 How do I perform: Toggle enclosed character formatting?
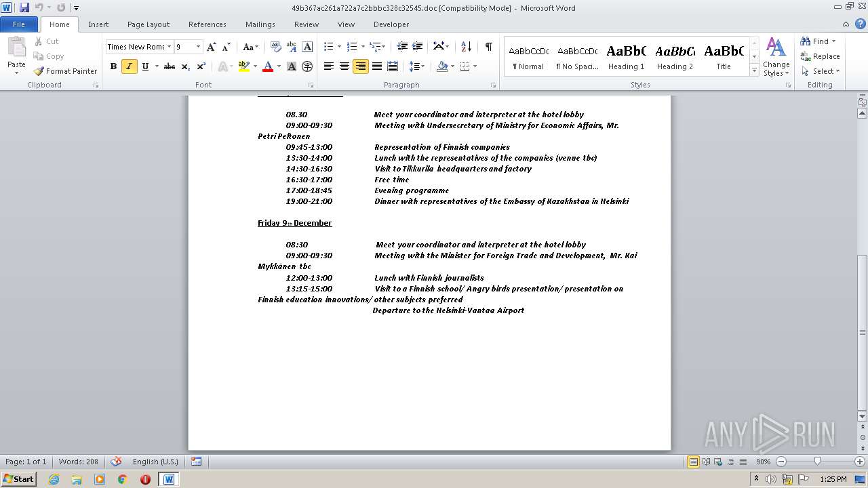click(307, 66)
